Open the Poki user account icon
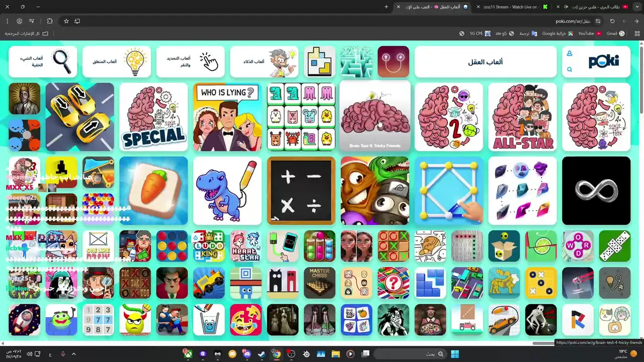Screen dimensions: 644x362 point(570,54)
